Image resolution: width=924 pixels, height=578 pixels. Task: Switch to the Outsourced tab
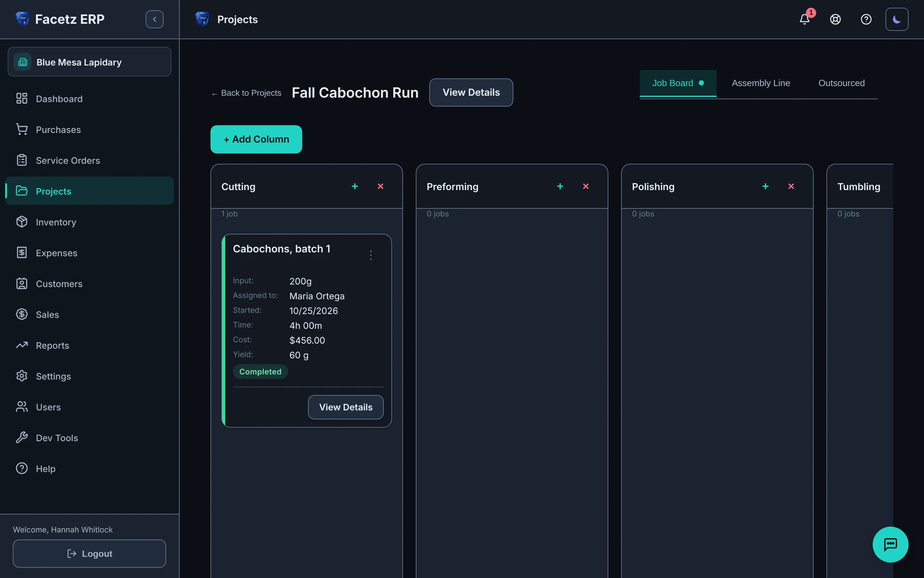tap(842, 83)
